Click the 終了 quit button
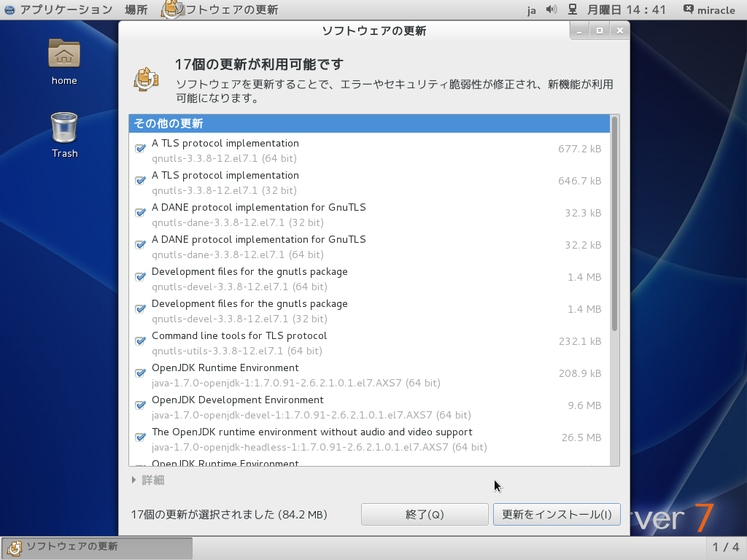 tap(425, 514)
